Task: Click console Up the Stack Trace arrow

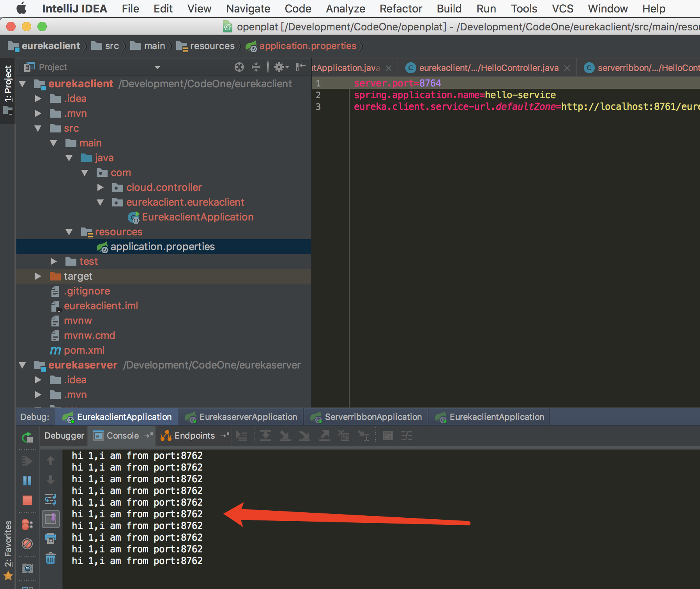Action: (x=51, y=461)
